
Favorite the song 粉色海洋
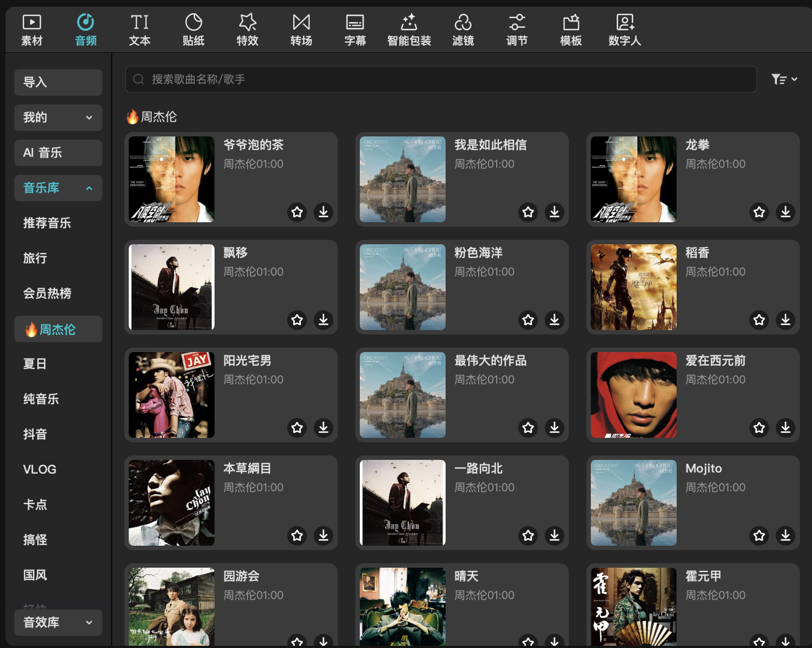pyautogui.click(x=528, y=320)
